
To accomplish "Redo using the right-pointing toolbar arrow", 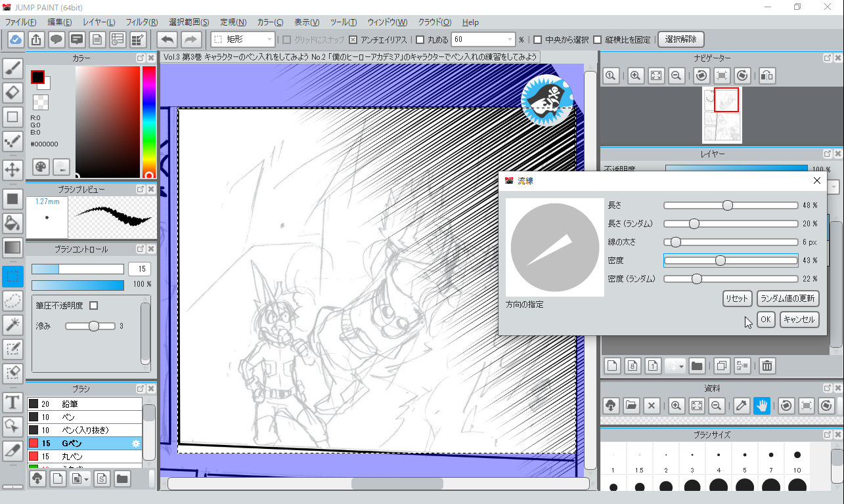I will tap(190, 39).
